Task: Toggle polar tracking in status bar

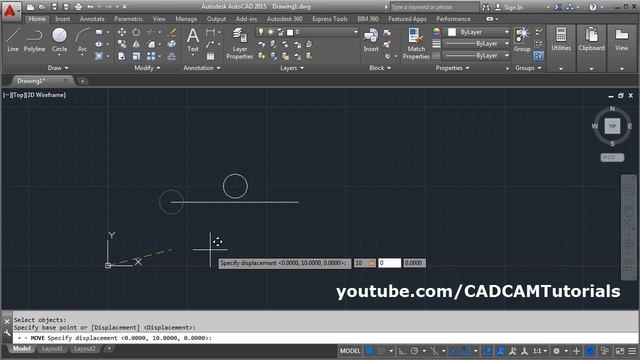Action: click(415, 351)
